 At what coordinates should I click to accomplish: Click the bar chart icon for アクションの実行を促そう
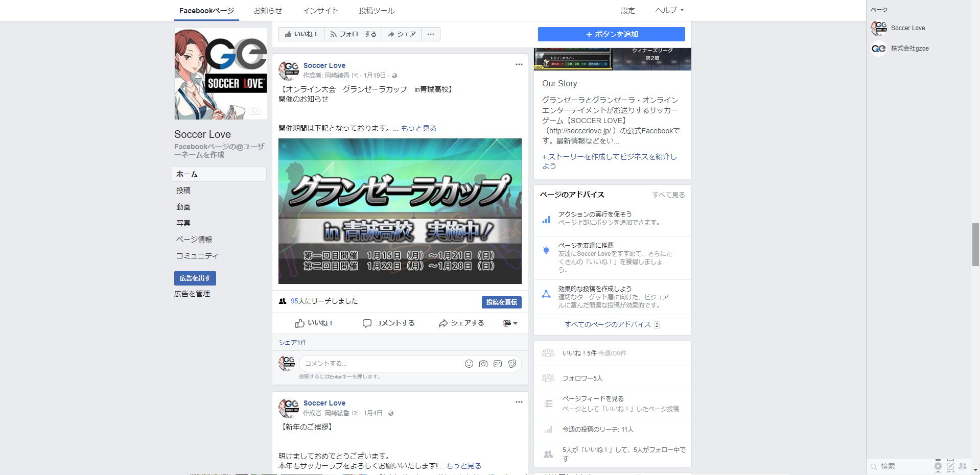coord(546,220)
